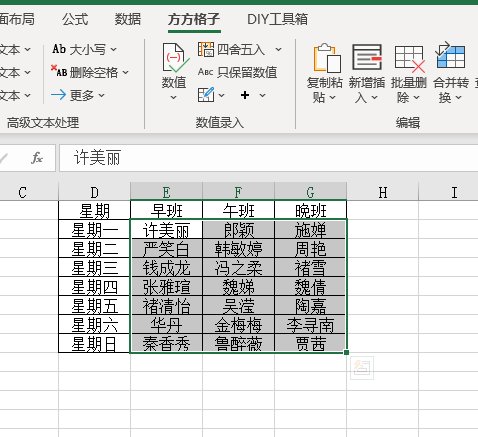The image size is (478, 437).
Task: Select column header C
Action: 29,192
